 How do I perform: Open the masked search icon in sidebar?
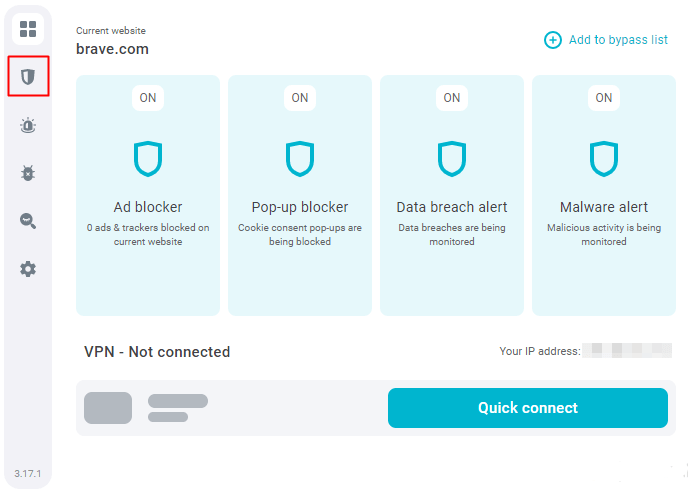point(28,221)
